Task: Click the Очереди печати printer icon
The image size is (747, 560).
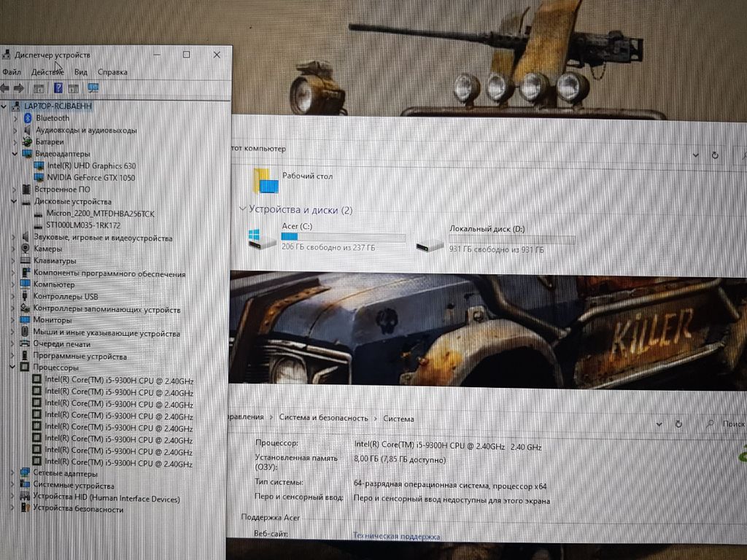Action: [25, 344]
